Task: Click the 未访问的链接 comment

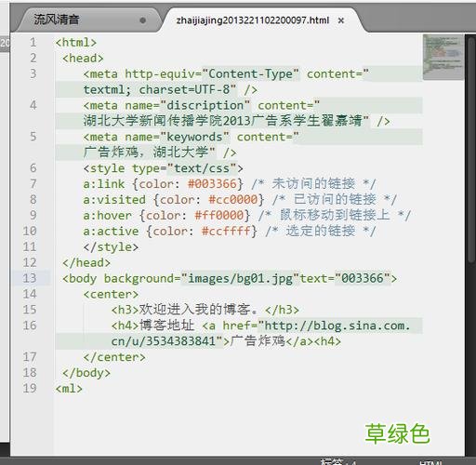Action: 313,184
